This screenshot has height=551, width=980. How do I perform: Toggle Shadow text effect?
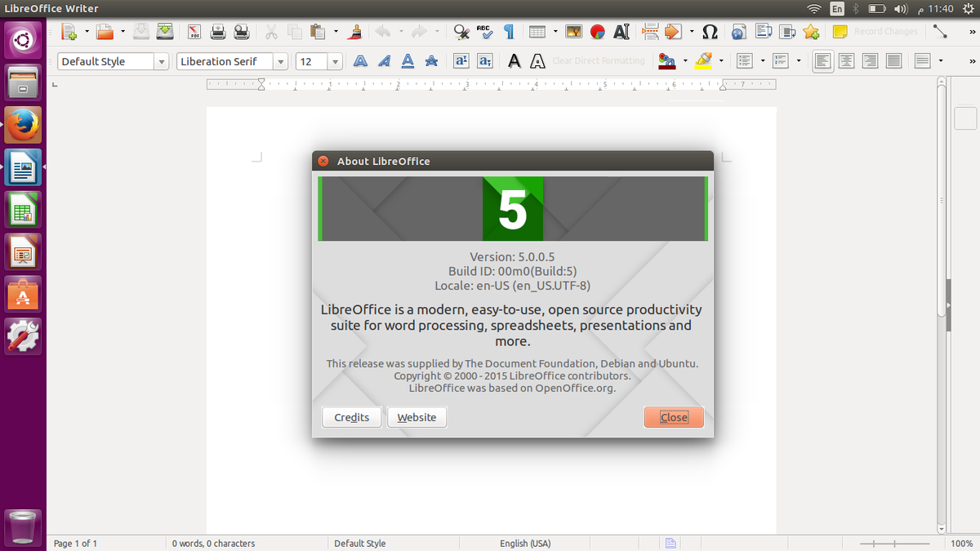coord(514,61)
